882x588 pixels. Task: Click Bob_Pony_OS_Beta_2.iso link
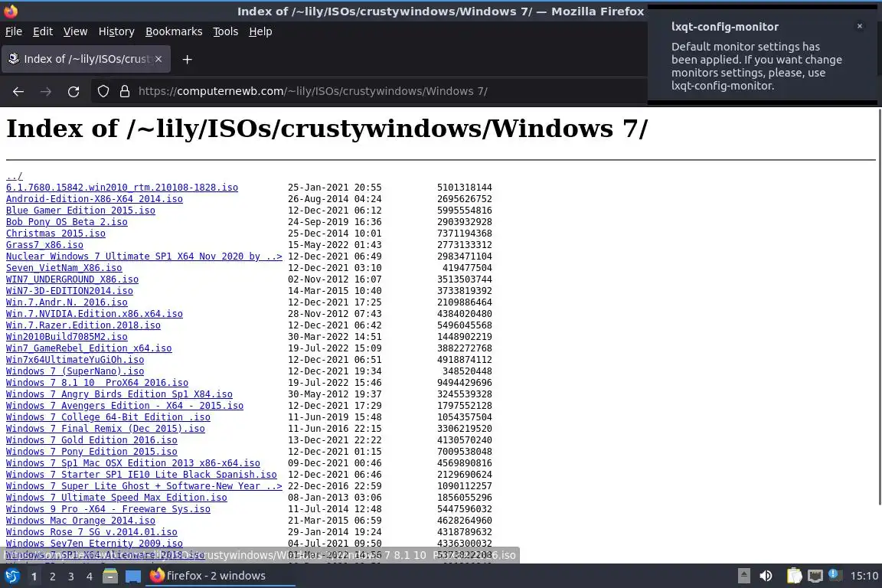pos(67,222)
